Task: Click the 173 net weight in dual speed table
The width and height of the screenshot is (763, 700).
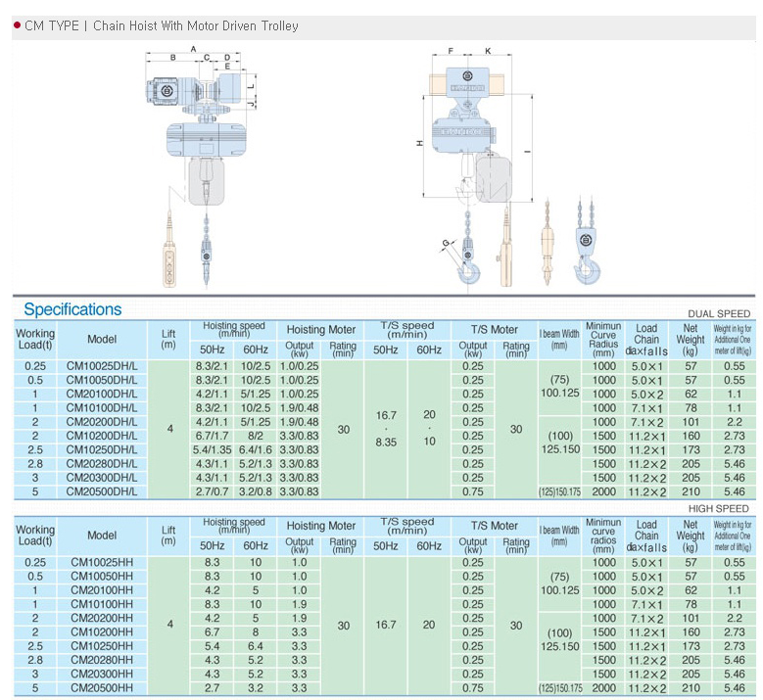Action: click(x=691, y=450)
